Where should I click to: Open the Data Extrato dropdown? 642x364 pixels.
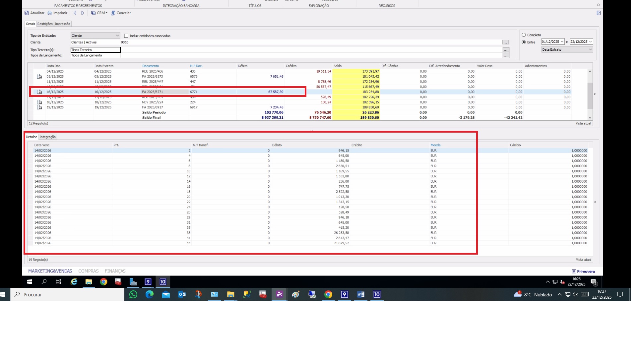590,49
